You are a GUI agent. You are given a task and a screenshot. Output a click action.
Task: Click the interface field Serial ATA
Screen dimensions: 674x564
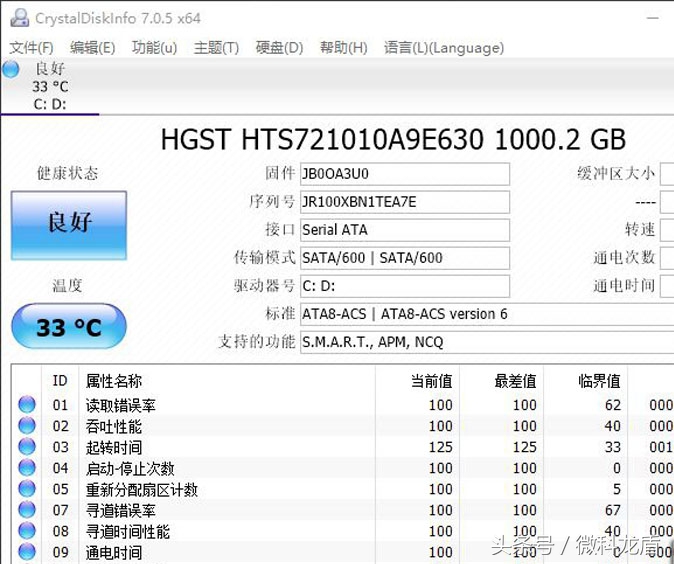pos(405,230)
